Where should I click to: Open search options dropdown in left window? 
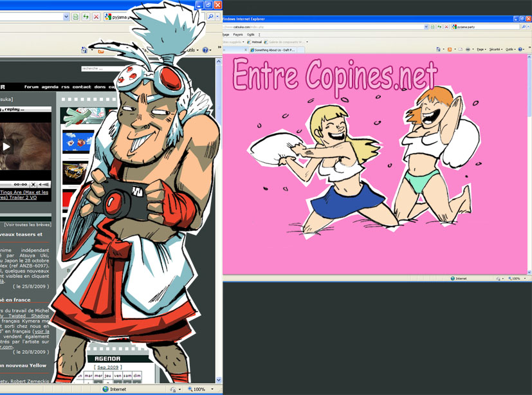click(217, 16)
